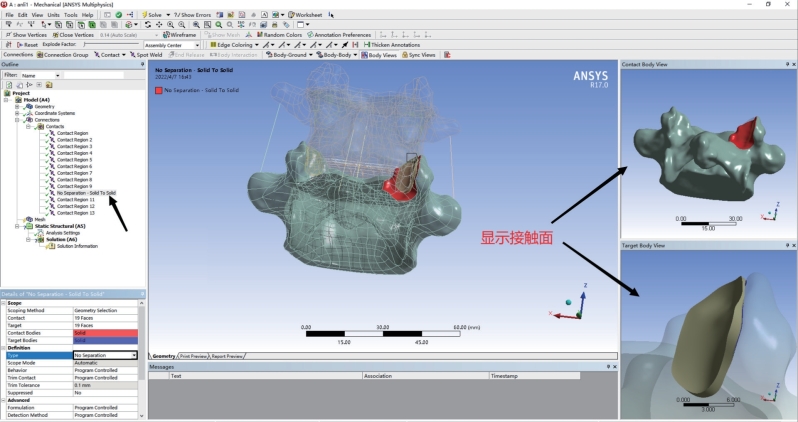This screenshot has height=422, width=798.
Task: Toggle Show Vertices in toolbar
Action: [26, 35]
